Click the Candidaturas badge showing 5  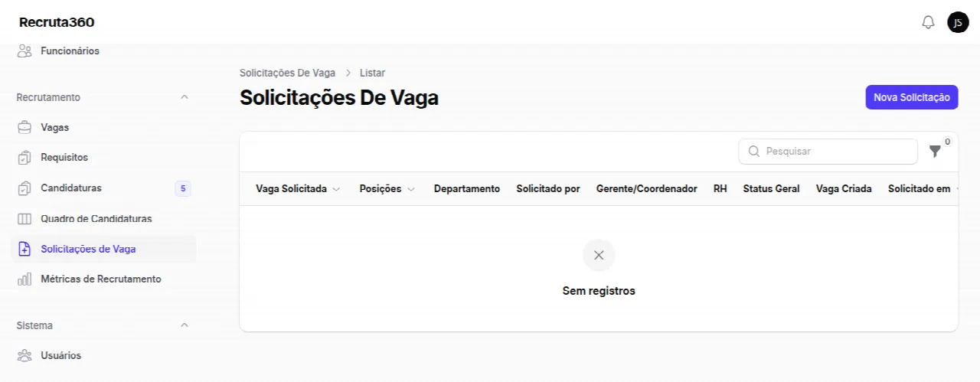(x=182, y=188)
